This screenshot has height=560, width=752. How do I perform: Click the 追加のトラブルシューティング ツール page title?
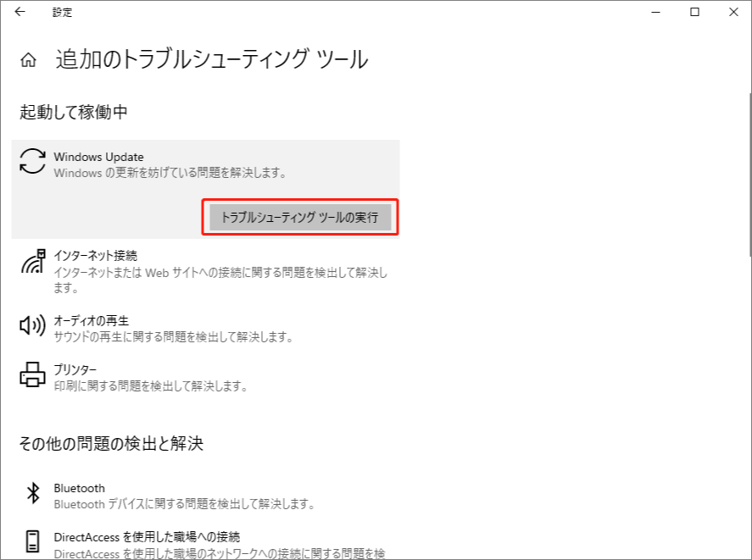212,59
